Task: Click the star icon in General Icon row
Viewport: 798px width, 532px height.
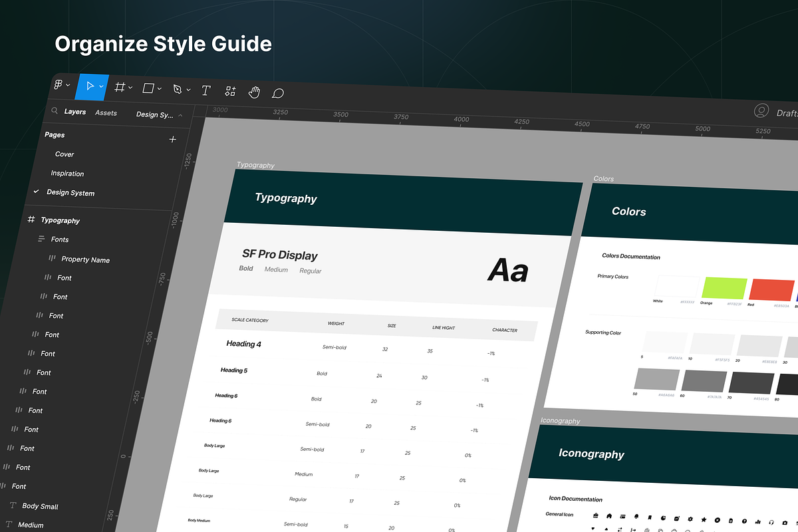Action: (x=704, y=519)
